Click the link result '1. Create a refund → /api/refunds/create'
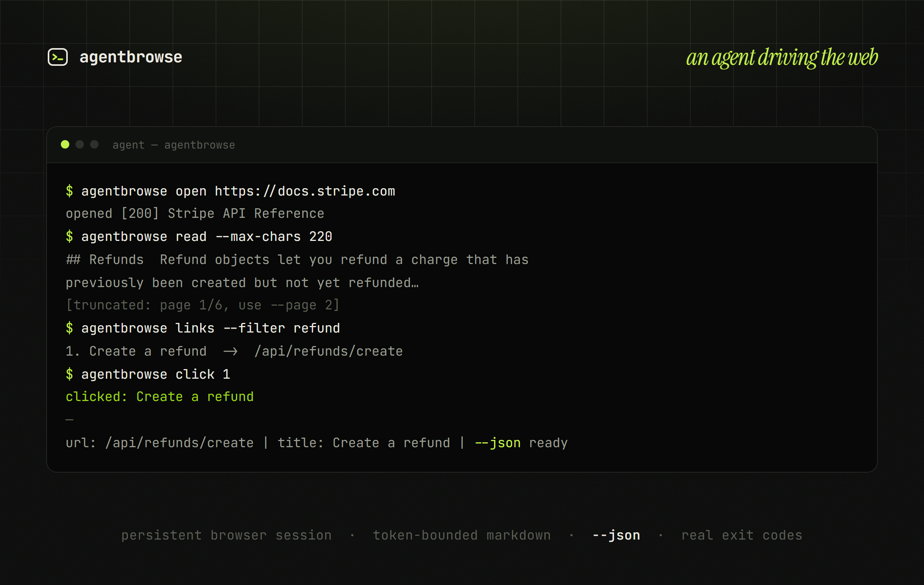Screen dimensions: 924x585 pyautogui.click(x=234, y=351)
